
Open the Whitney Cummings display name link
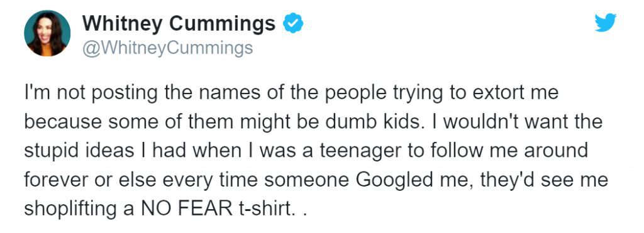click(x=179, y=23)
